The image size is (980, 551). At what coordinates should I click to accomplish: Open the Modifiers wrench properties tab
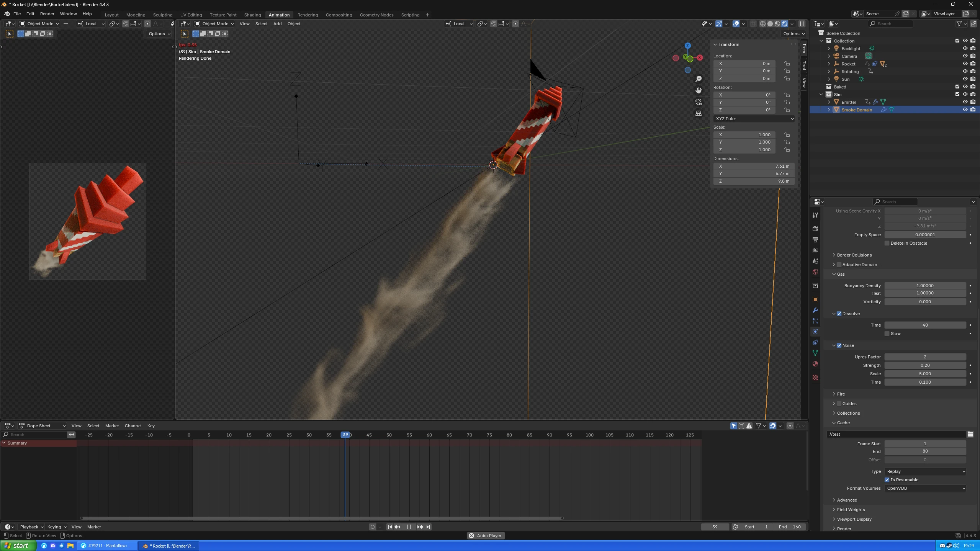tap(815, 310)
